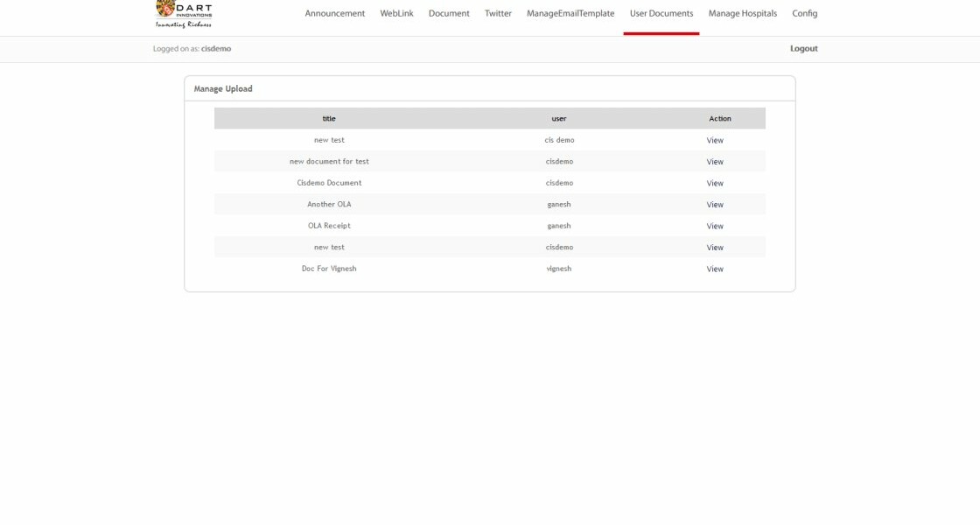Click View for OLA Receipt row

point(715,226)
